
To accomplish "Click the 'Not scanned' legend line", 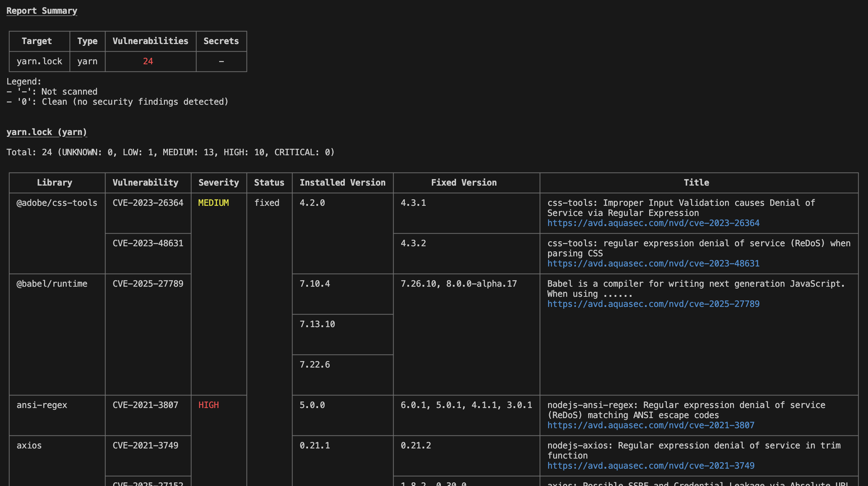I will click(x=52, y=92).
